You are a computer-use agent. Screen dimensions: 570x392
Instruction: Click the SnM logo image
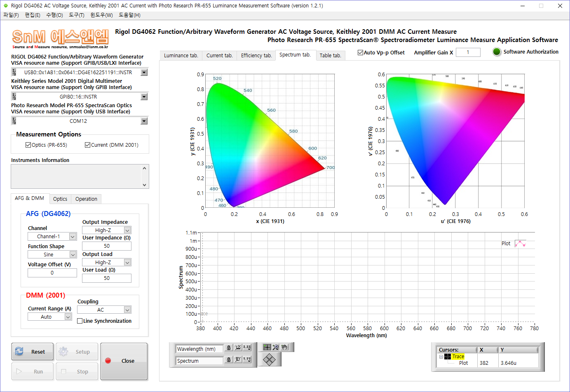point(60,39)
